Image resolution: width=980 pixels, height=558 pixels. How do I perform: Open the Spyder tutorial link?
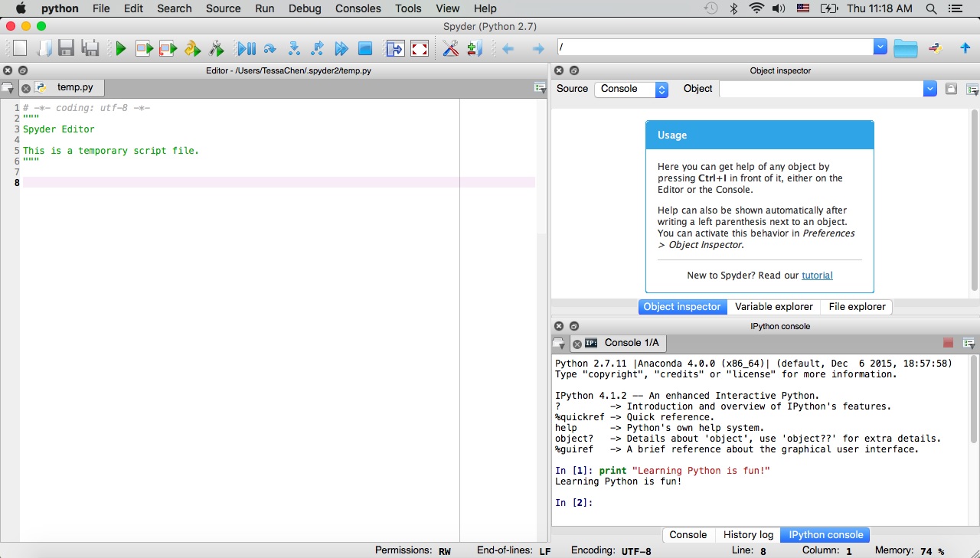[x=817, y=275]
